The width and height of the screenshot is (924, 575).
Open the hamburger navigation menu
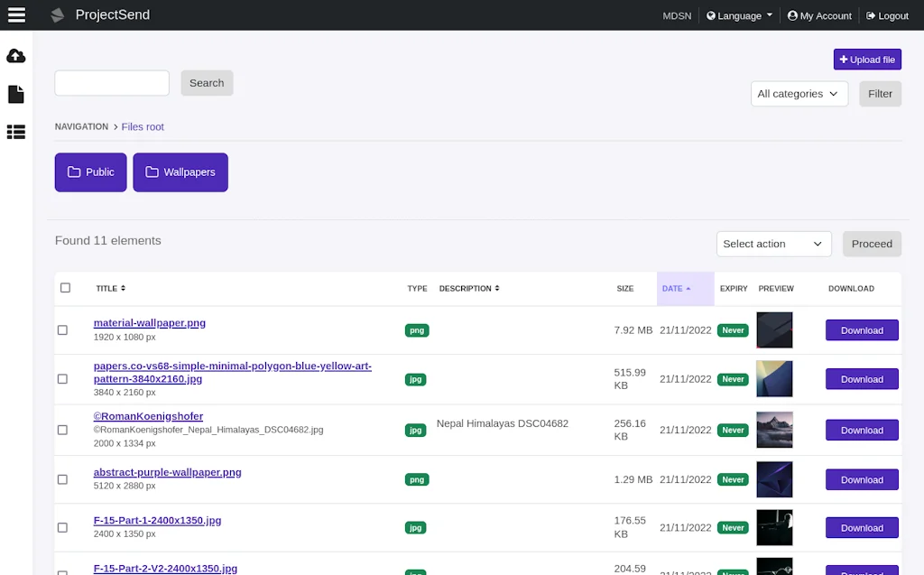pyautogui.click(x=15, y=14)
